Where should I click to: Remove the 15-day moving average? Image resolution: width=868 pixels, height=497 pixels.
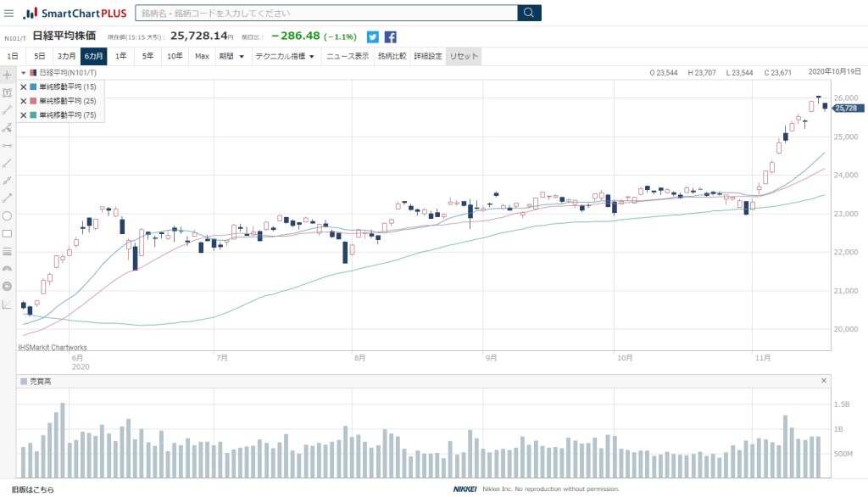(x=24, y=87)
